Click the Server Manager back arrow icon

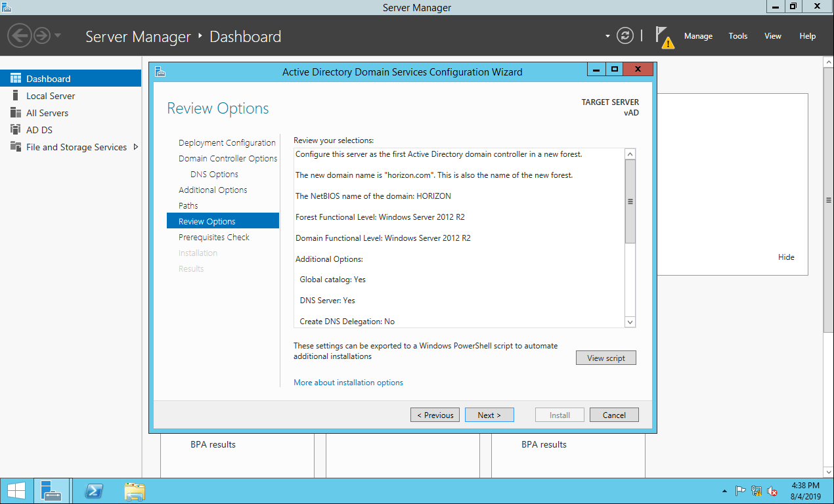pyautogui.click(x=20, y=35)
